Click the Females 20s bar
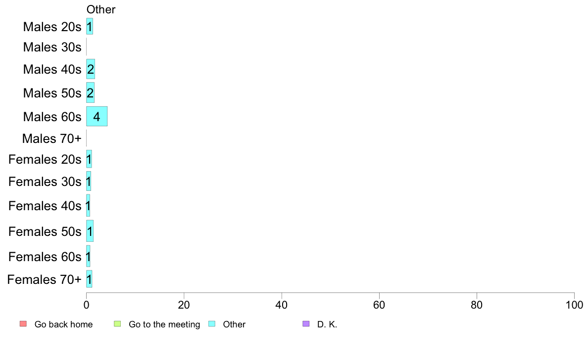The height and width of the screenshot is (364, 588). tap(89, 159)
